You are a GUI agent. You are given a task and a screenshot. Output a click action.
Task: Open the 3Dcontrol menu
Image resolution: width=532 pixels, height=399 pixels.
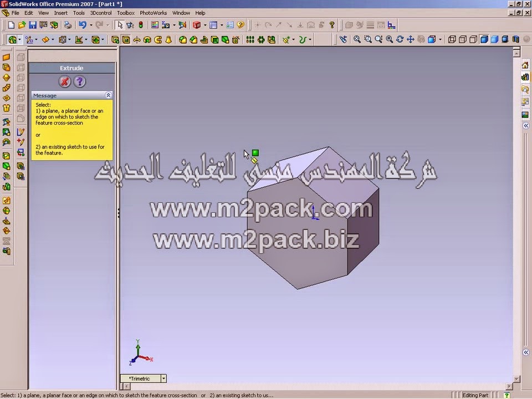[101, 13]
